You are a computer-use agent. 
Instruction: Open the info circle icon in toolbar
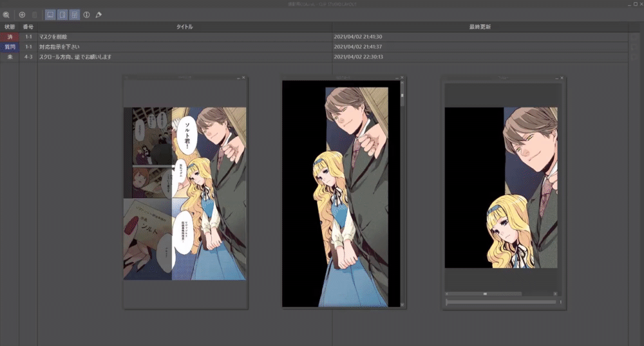pos(87,15)
